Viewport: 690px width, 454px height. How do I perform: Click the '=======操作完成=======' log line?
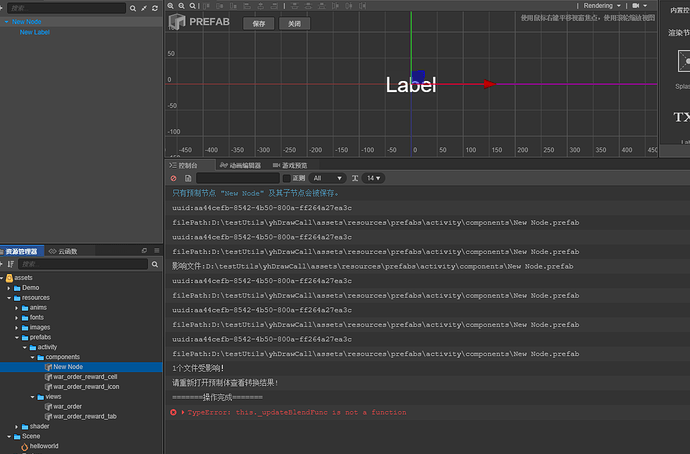[217, 397]
